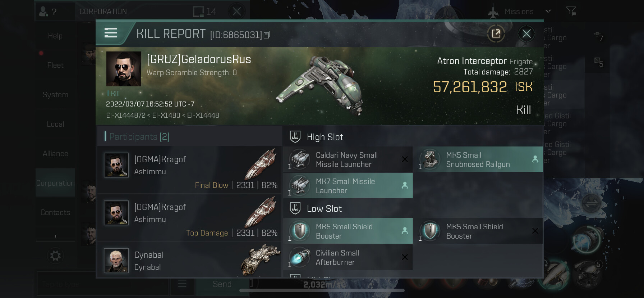The width and height of the screenshot is (644, 298).
Task: Tap the Civilian Small Afterburner icon
Action: coord(299,257)
